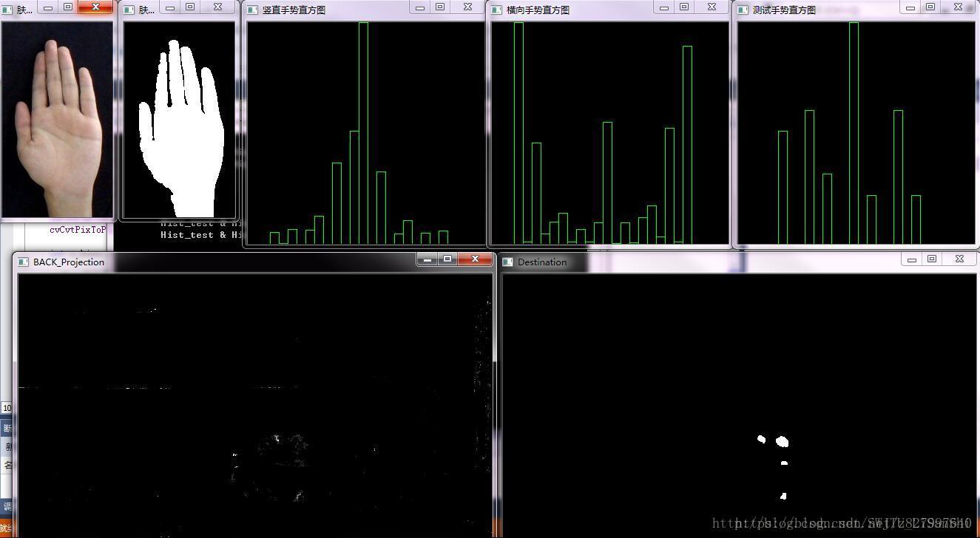Click the color hand photo image
This screenshot has width=980, height=538.
(x=58, y=118)
